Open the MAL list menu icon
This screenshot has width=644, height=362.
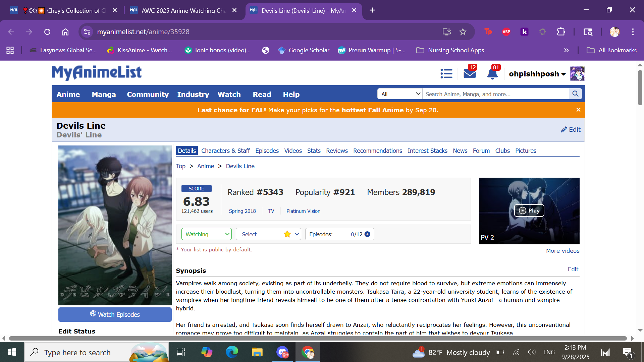(446, 73)
